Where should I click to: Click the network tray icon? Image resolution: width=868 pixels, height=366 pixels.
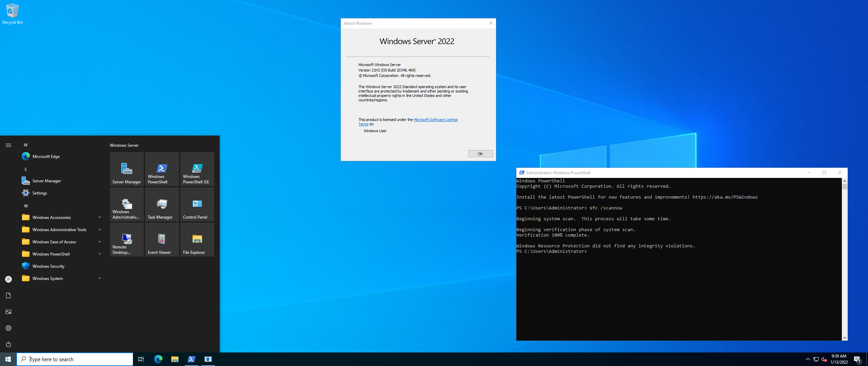[x=816, y=359]
